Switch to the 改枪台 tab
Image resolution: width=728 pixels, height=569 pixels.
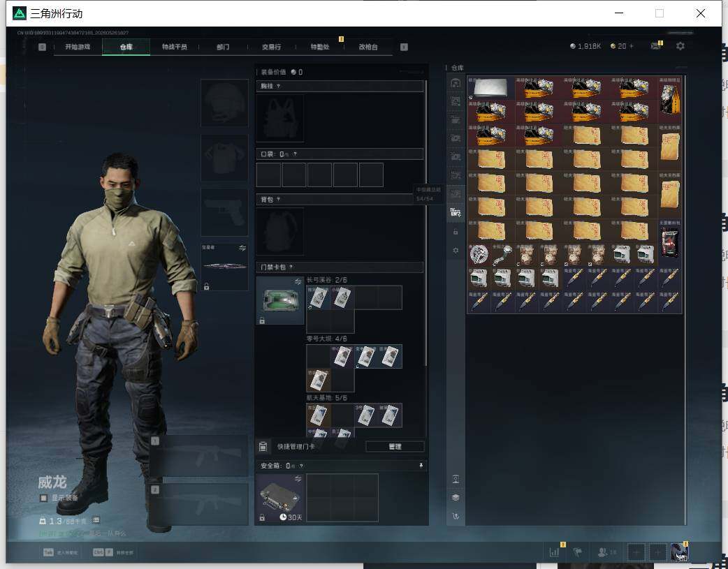coord(368,47)
